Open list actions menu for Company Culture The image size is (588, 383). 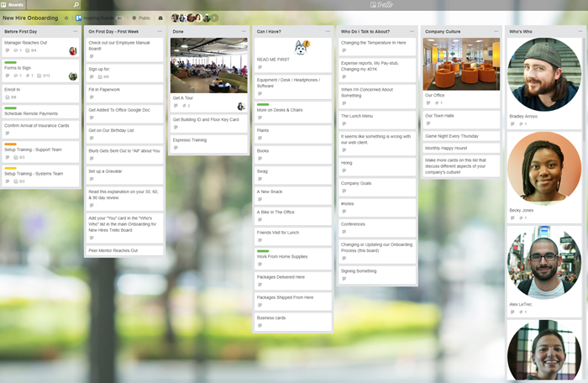click(496, 31)
